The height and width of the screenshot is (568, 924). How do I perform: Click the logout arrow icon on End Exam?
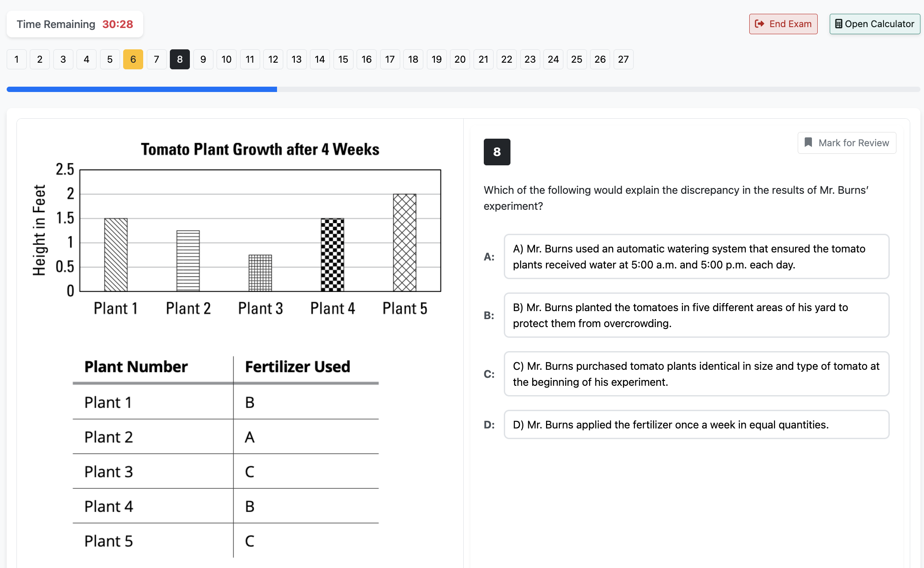759,24
